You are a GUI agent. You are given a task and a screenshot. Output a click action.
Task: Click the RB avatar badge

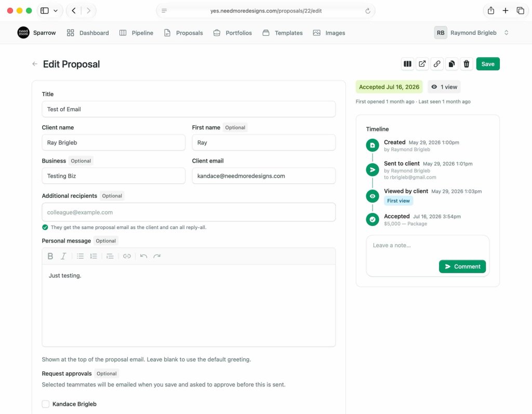tap(441, 33)
